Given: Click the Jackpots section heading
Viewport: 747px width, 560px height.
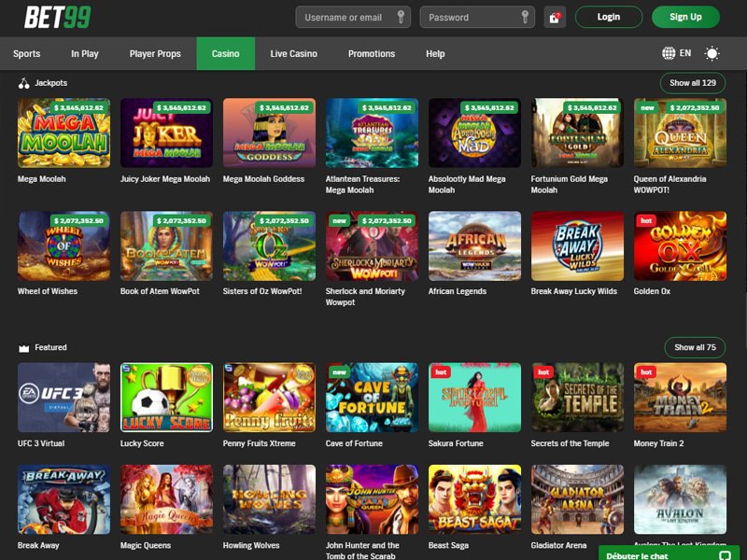Looking at the screenshot, I should point(51,83).
